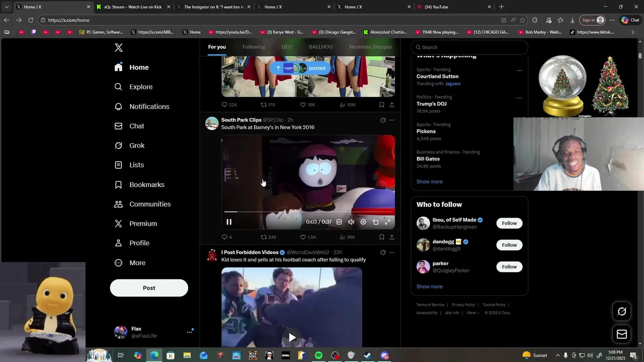This screenshot has height=362, width=644.
Task: Show more Who to follow suggestions
Action: [x=430, y=287]
